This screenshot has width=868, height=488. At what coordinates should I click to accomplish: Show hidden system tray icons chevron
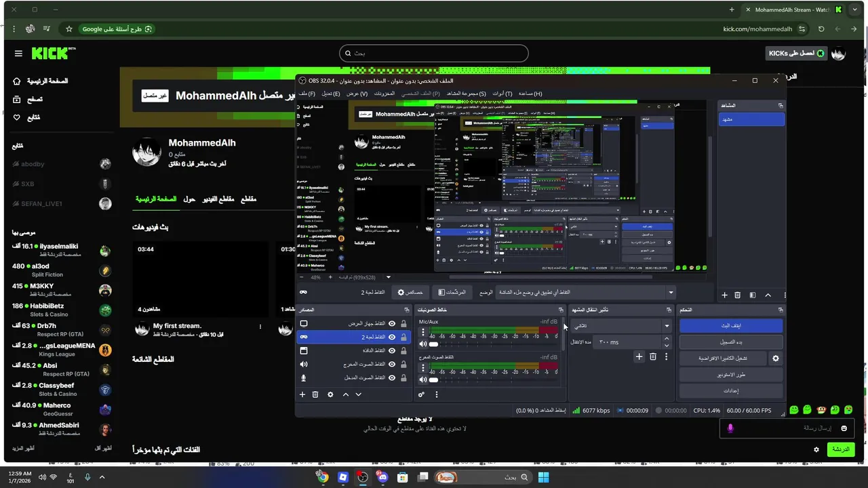click(102, 477)
